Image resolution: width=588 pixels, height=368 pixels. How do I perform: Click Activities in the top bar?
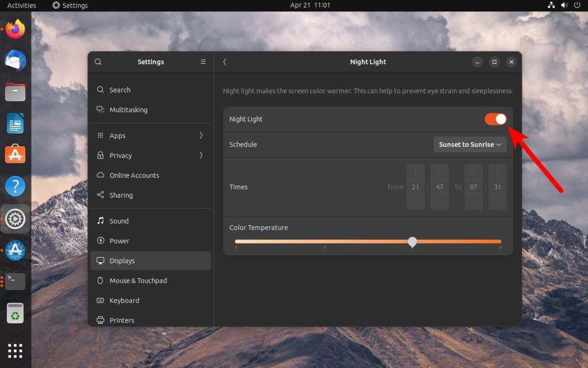click(22, 5)
